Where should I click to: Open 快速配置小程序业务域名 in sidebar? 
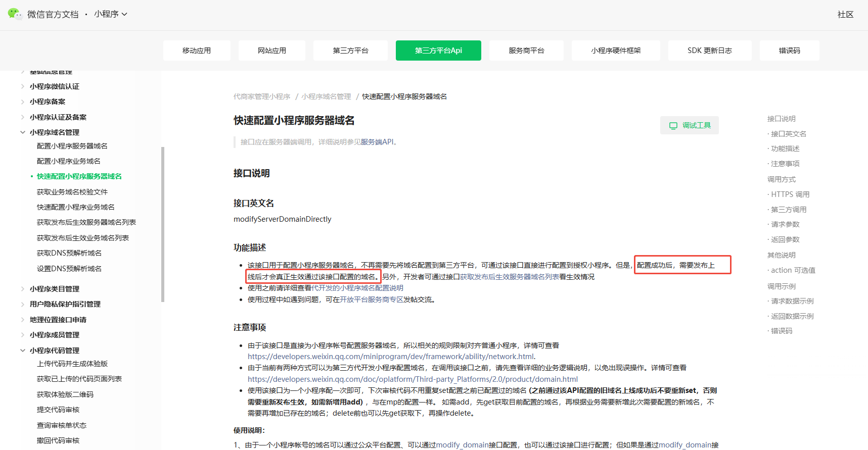click(x=76, y=207)
